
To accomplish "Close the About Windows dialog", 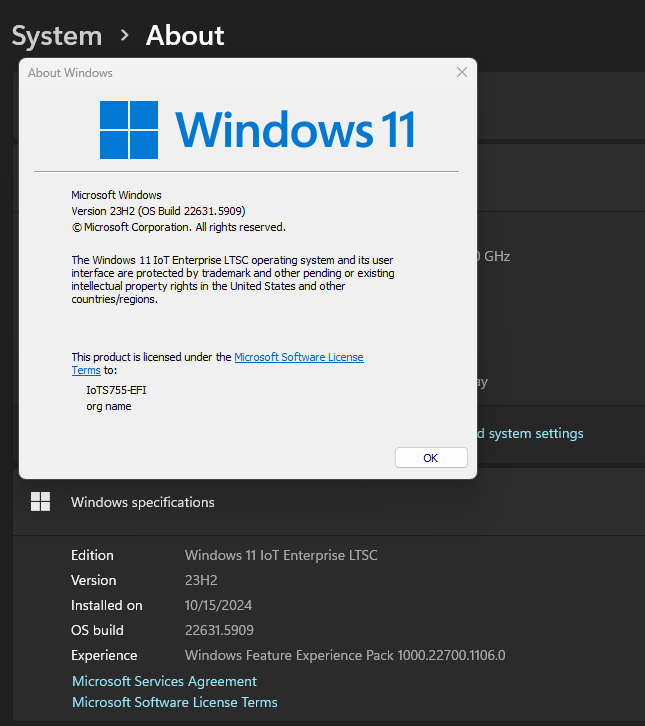I will tap(462, 72).
